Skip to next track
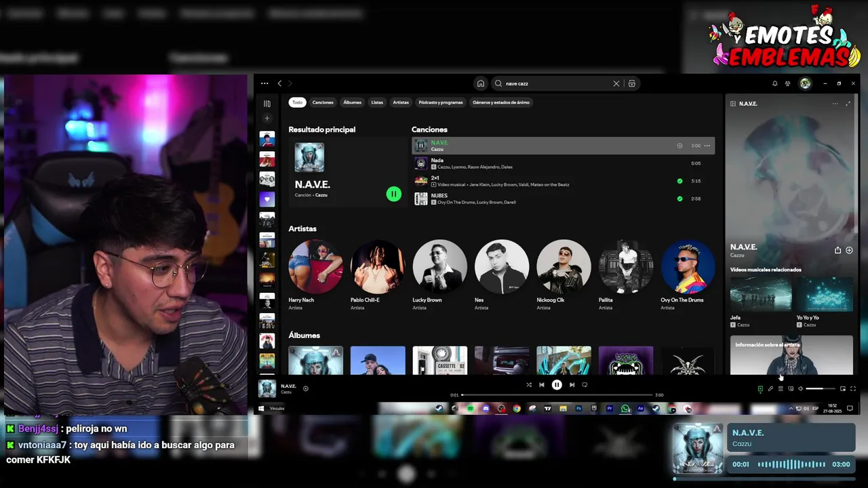 (x=572, y=385)
